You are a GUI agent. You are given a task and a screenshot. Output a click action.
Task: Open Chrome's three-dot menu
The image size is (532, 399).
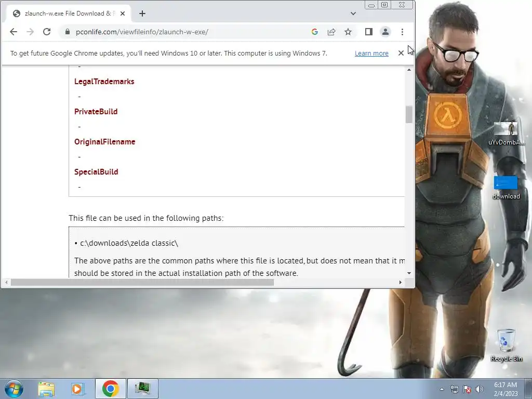click(x=403, y=32)
